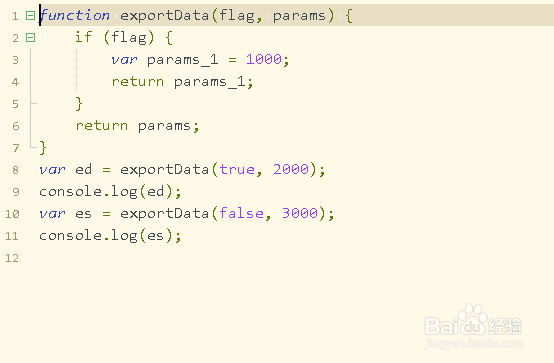Image resolution: width=554 pixels, height=363 pixels.
Task: Click the 'true' literal on line 8
Action: coord(237,170)
